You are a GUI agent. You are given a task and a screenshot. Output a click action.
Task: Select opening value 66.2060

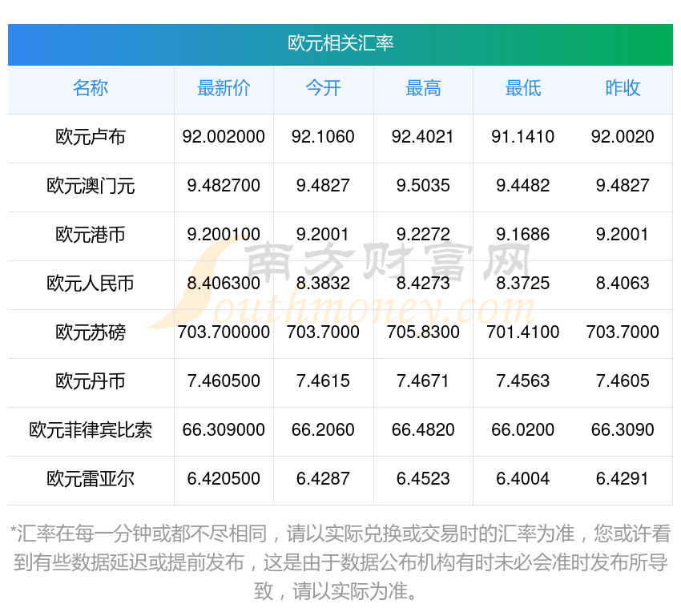tap(323, 430)
